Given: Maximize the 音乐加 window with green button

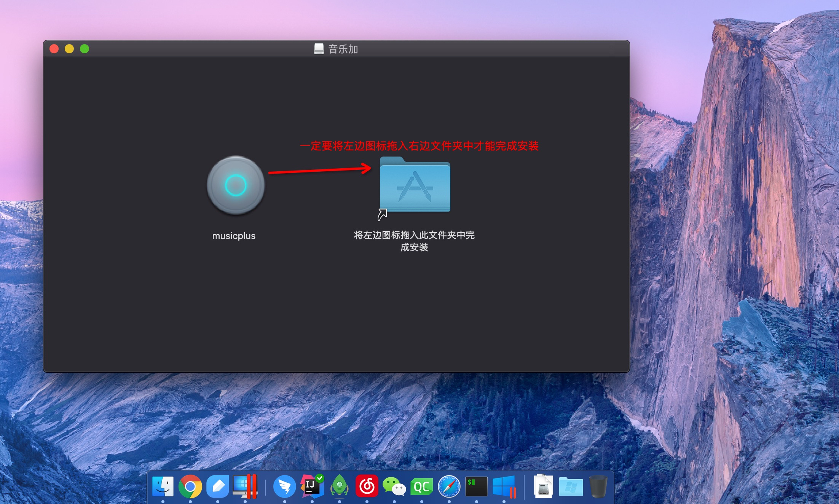Looking at the screenshot, I should [85, 49].
